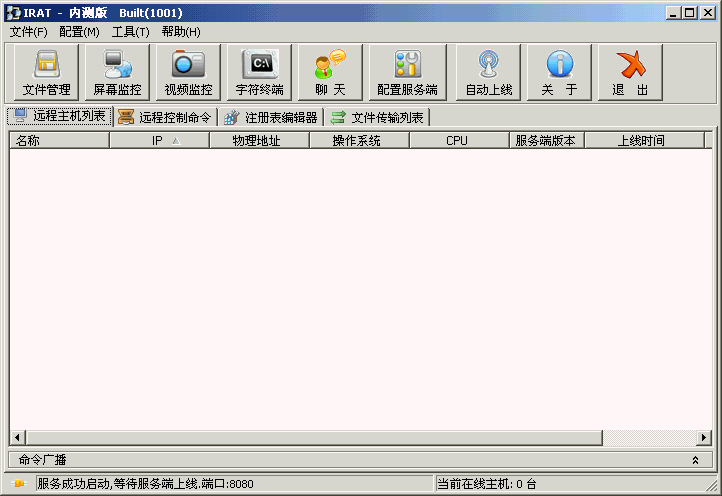Open the 文件(F) menu
Screen dimensions: 722x496
click(28, 32)
